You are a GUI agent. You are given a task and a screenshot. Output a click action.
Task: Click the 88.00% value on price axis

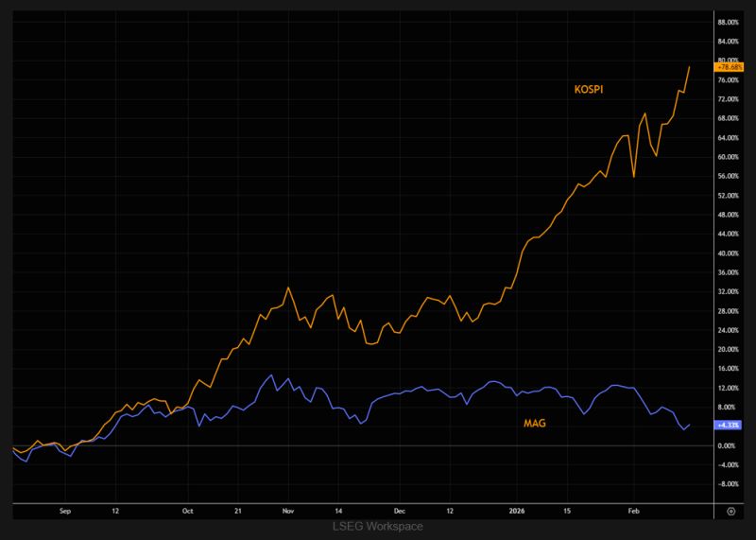point(728,22)
